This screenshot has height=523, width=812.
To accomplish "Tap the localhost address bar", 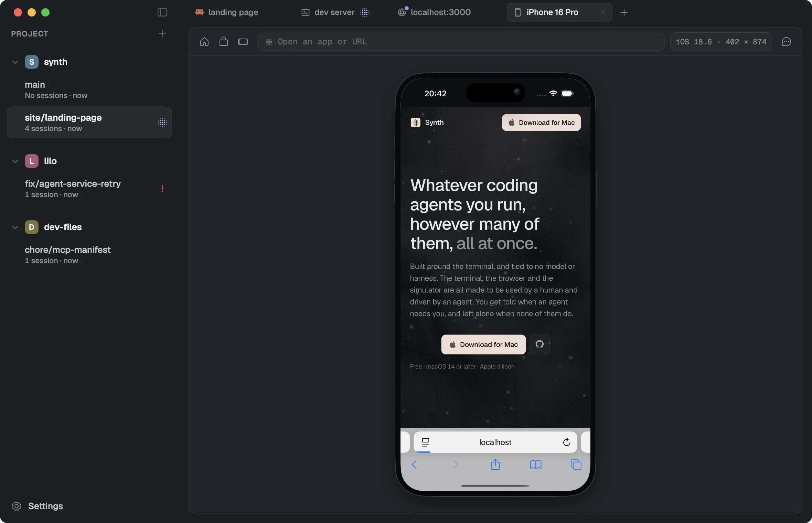I will (495, 442).
